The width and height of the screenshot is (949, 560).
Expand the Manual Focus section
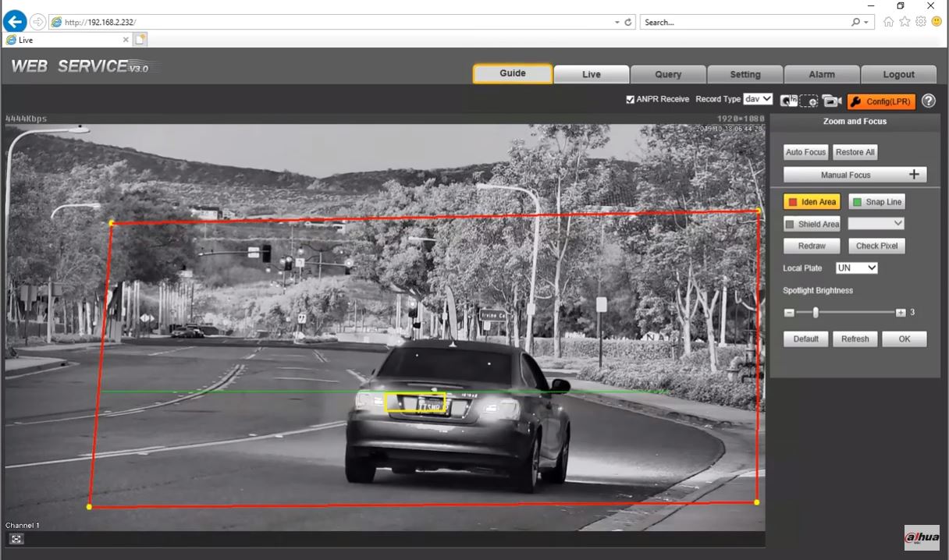[855, 175]
